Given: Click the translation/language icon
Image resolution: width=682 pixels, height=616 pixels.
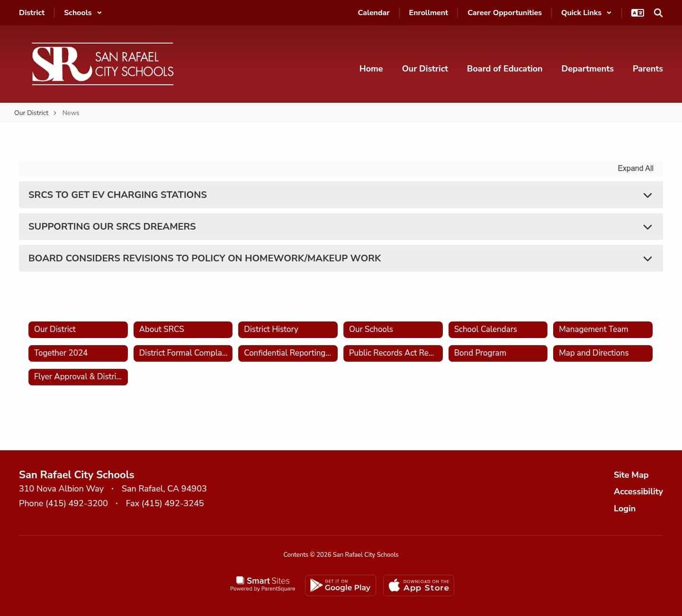Looking at the screenshot, I should click(637, 13).
